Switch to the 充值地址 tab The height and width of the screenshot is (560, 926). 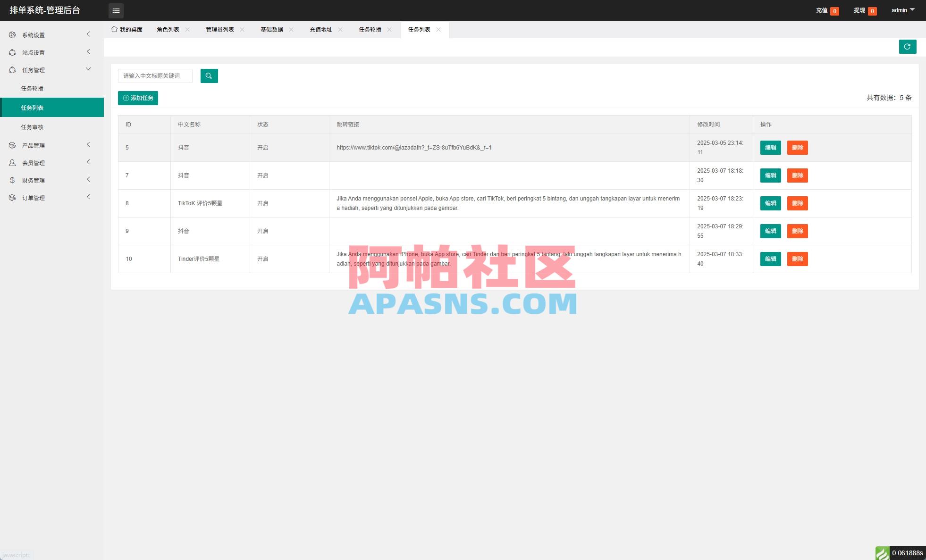pyautogui.click(x=321, y=29)
